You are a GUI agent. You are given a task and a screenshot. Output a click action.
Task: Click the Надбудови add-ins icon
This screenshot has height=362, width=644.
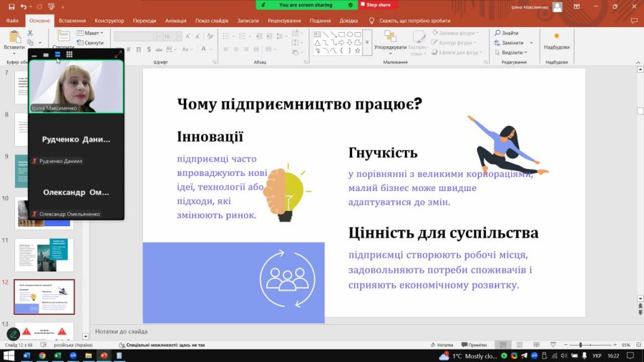[x=556, y=36]
